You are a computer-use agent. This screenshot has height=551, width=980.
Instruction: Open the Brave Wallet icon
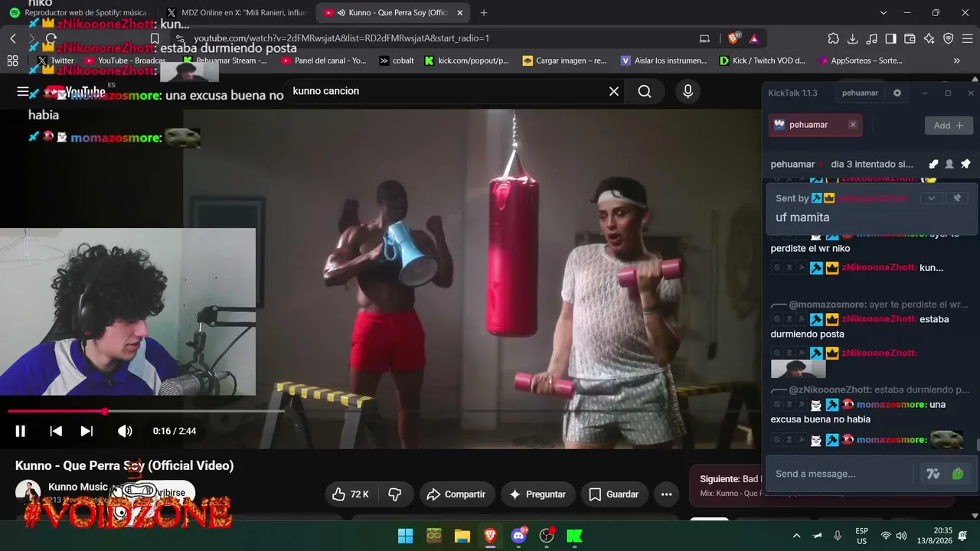910,39
